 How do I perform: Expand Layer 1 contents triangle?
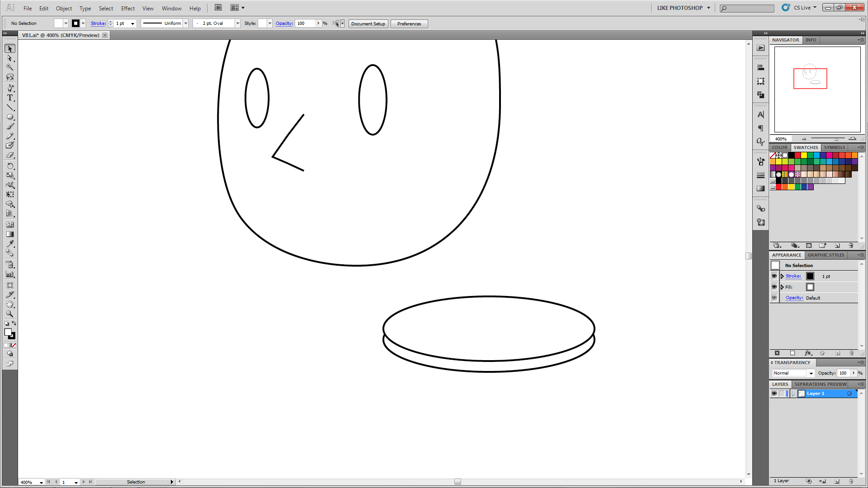pyautogui.click(x=793, y=394)
